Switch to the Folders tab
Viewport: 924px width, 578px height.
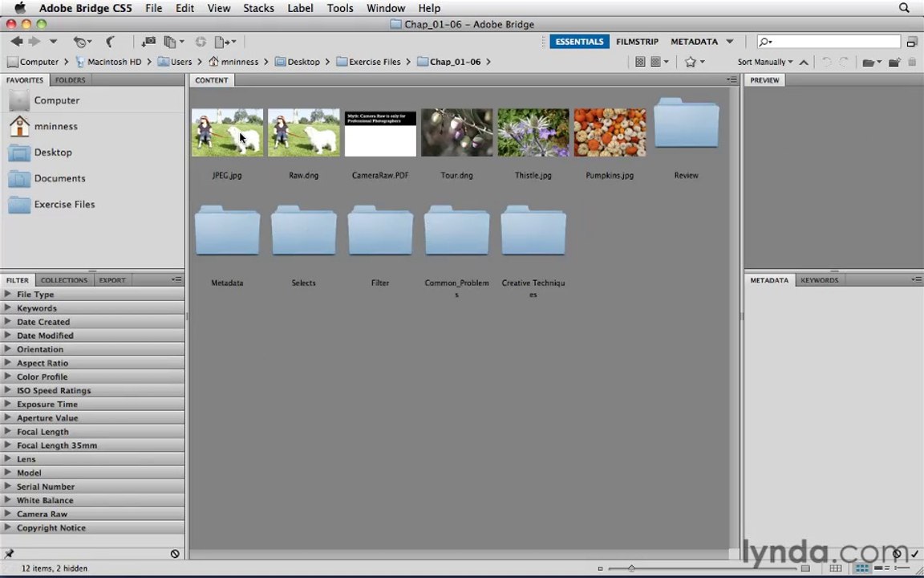[70, 80]
